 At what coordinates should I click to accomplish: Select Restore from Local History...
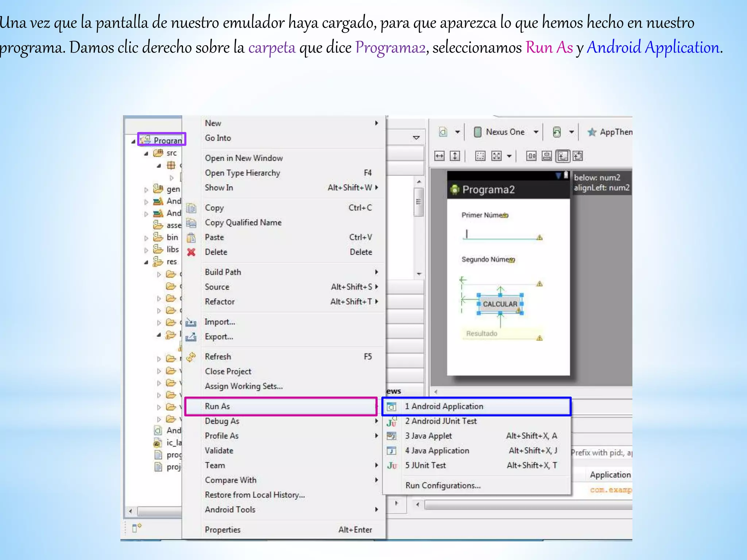tap(284, 495)
